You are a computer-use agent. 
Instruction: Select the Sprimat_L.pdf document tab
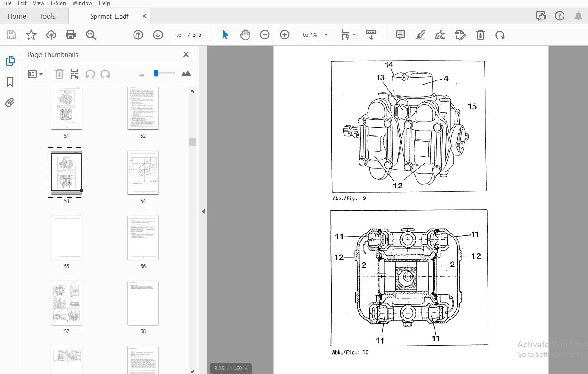(x=109, y=16)
